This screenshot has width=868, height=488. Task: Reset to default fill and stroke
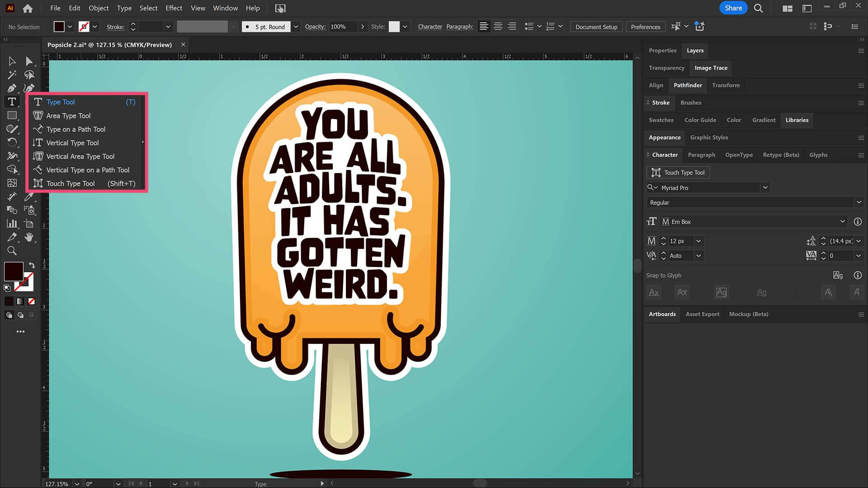(x=7, y=288)
